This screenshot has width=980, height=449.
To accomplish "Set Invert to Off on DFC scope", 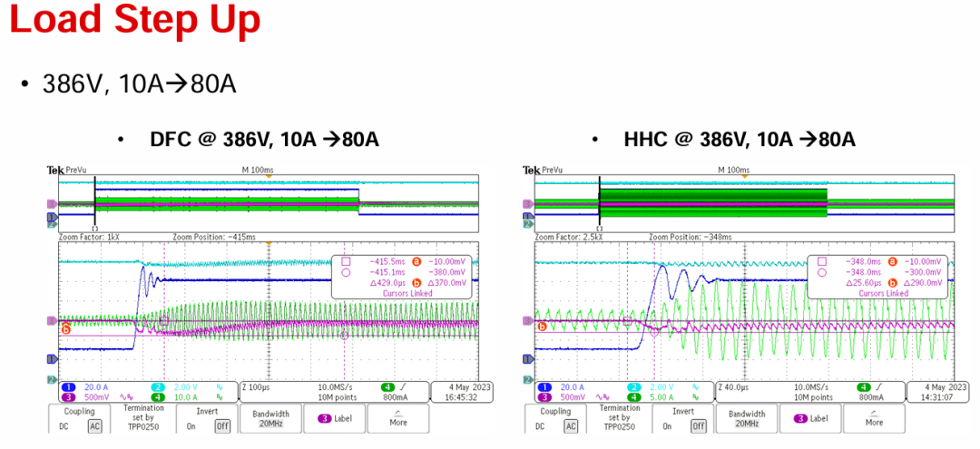I will coord(221,426).
